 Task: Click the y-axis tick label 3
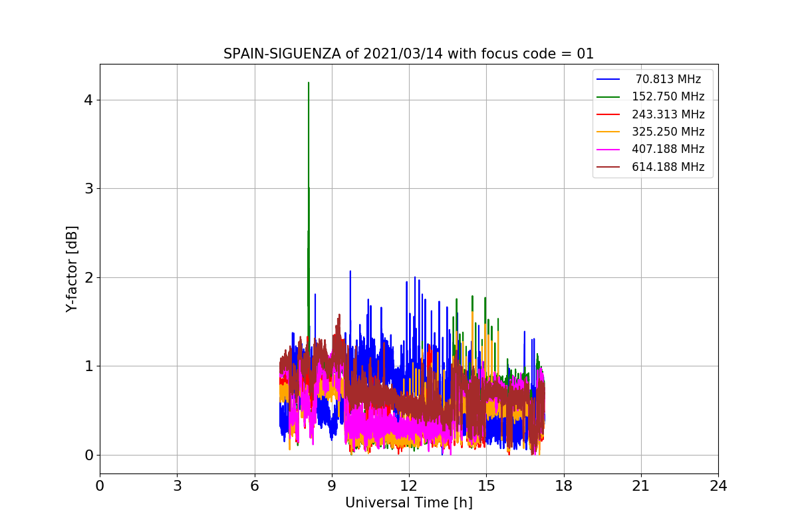click(88, 189)
